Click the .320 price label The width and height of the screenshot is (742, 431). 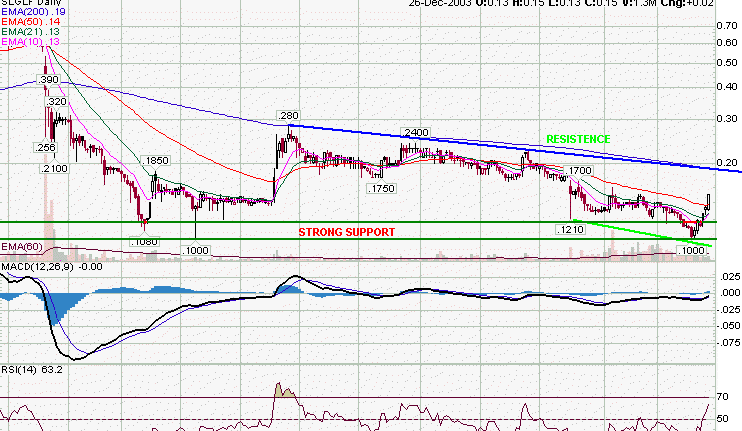pos(56,102)
